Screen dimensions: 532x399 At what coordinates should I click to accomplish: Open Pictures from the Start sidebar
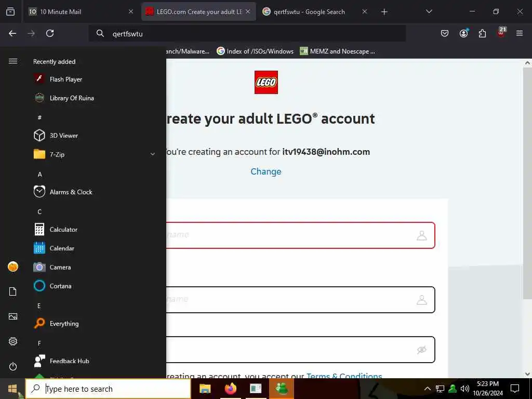13,316
